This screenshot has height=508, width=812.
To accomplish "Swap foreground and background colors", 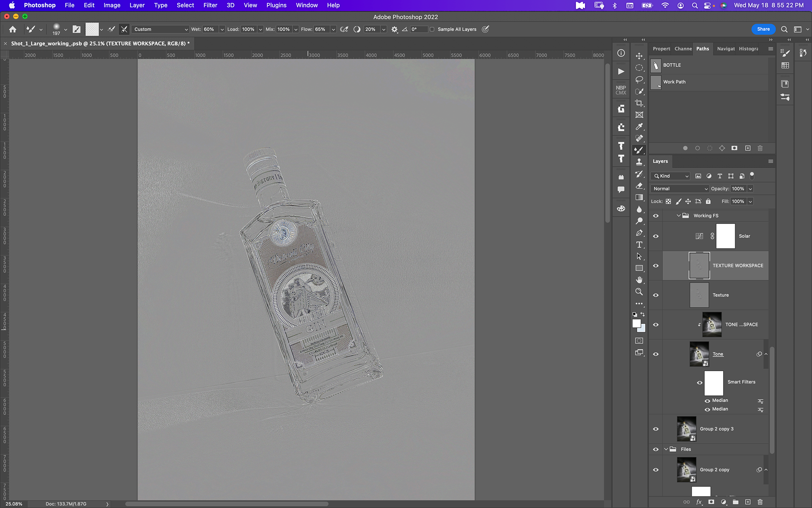I will pos(643,314).
